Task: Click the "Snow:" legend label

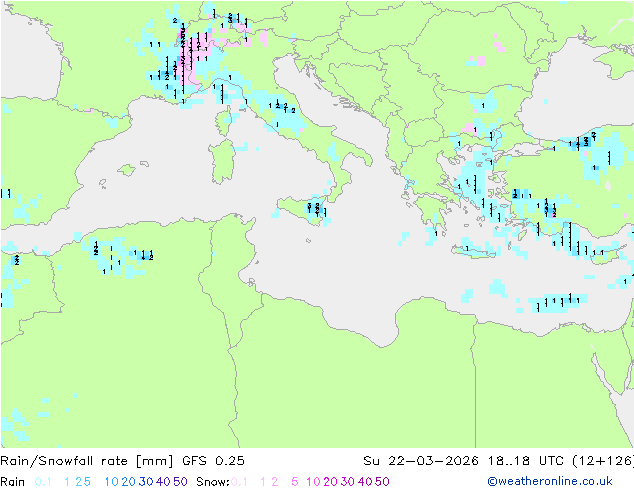Action: 213,482
